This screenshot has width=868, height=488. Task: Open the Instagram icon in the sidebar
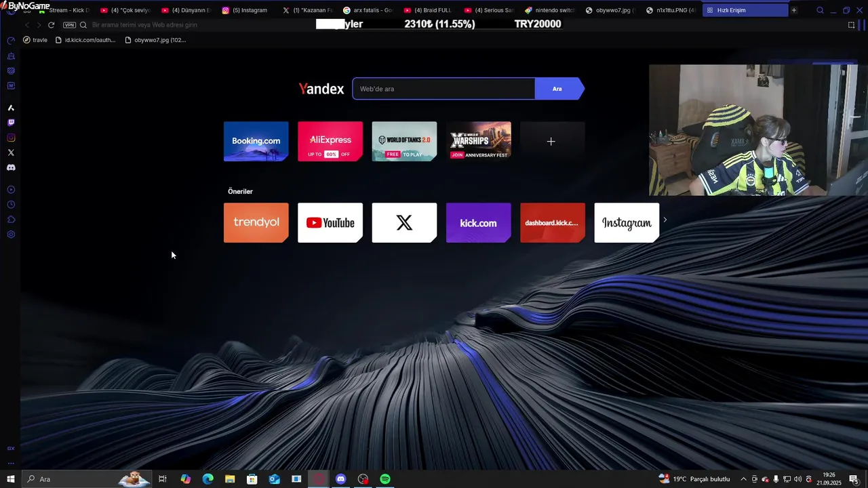click(11, 138)
